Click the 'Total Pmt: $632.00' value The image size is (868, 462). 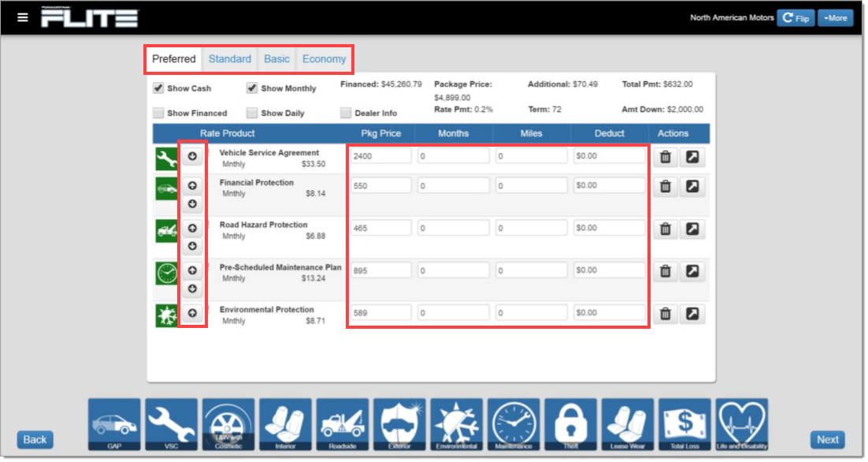pos(657,84)
